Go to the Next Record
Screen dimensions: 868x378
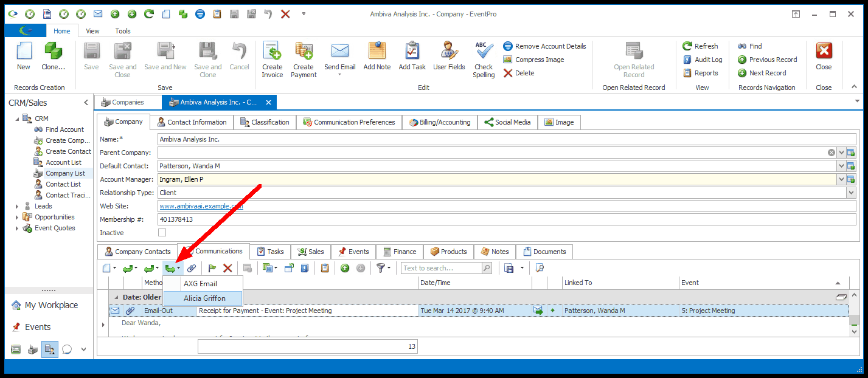[762, 73]
